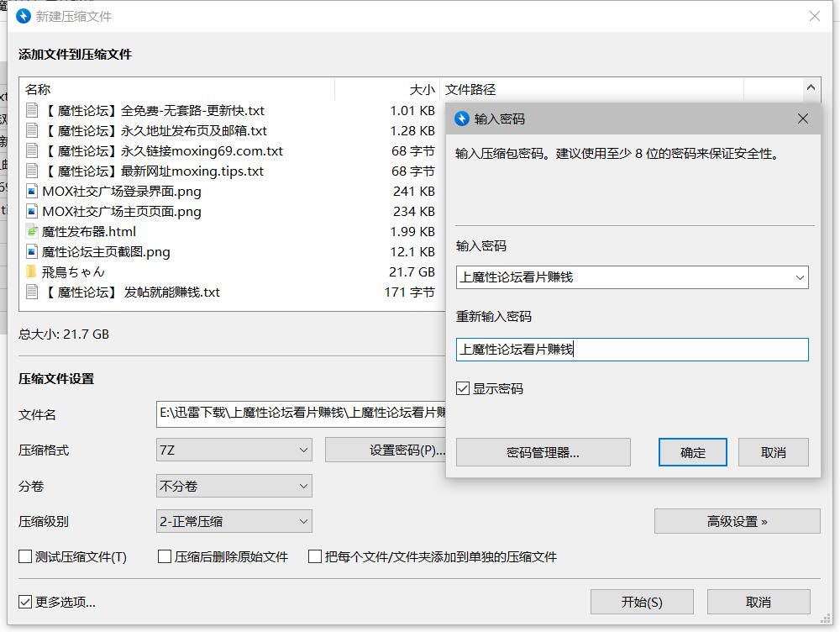Select 魔性论坛主页截图.png file name

pos(106,252)
